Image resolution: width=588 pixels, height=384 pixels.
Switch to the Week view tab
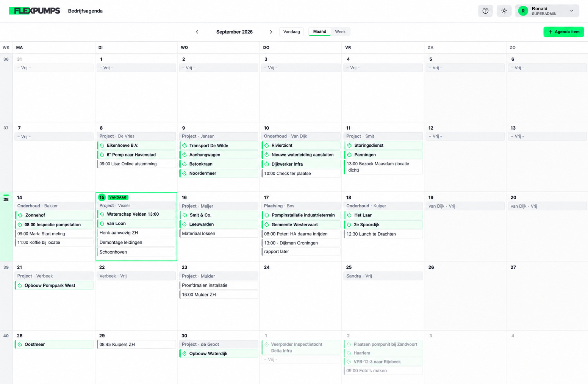(x=340, y=32)
